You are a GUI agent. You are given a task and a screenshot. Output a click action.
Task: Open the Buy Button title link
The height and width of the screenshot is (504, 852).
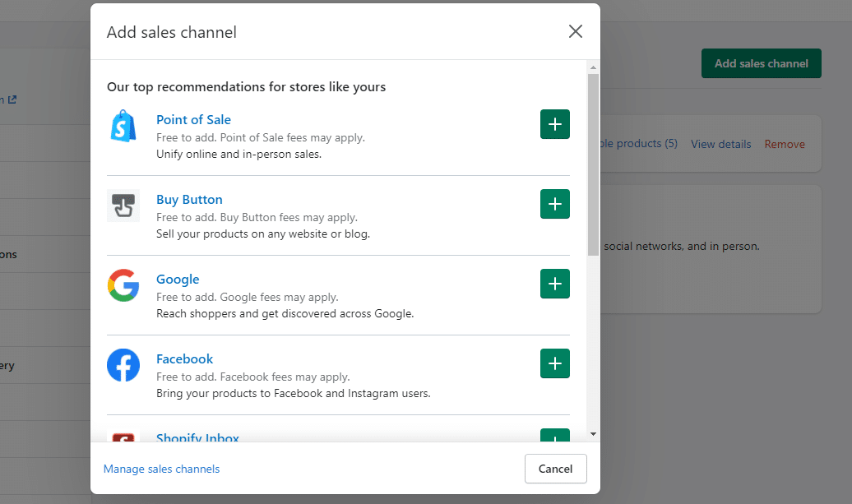coord(189,200)
